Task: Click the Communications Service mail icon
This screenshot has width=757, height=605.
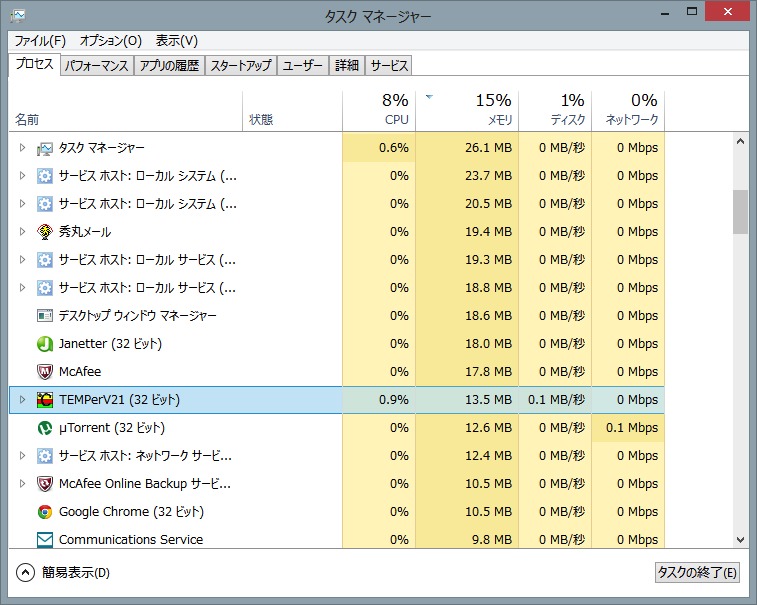Action: (45, 540)
